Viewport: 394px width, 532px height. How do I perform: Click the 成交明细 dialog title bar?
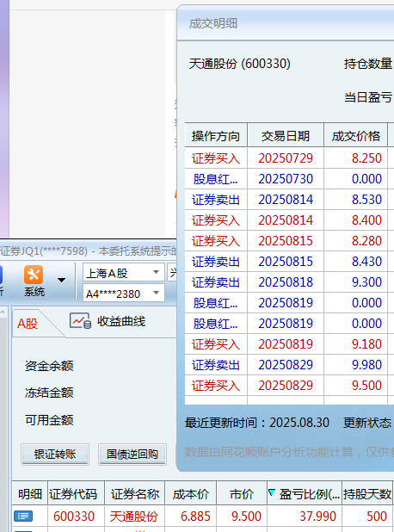286,23
